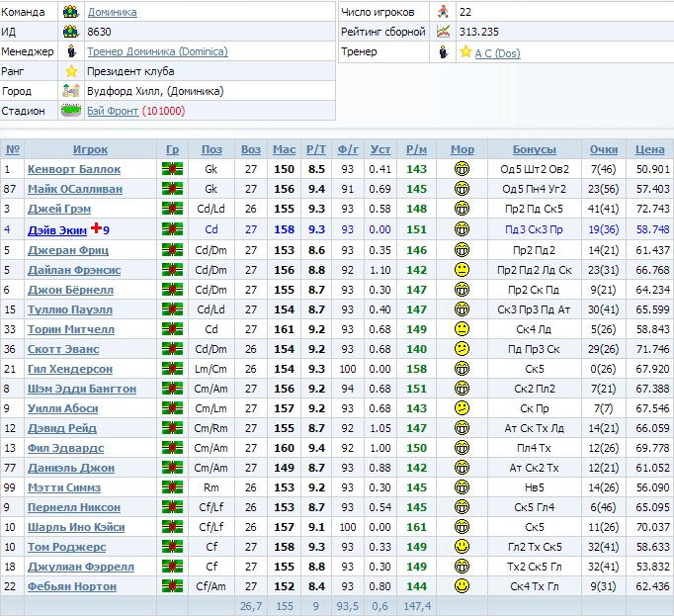Open player Джеран Фриц profile
The image size is (674, 616).
click(68, 250)
